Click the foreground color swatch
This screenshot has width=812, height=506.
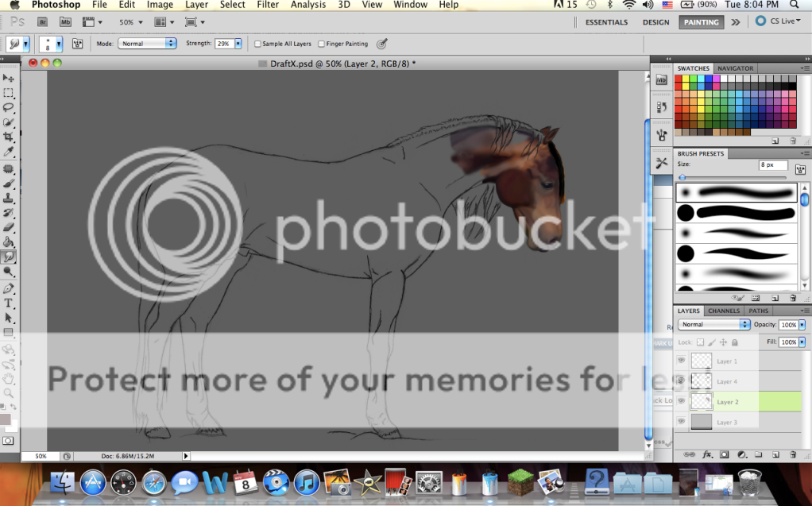pos(6,419)
